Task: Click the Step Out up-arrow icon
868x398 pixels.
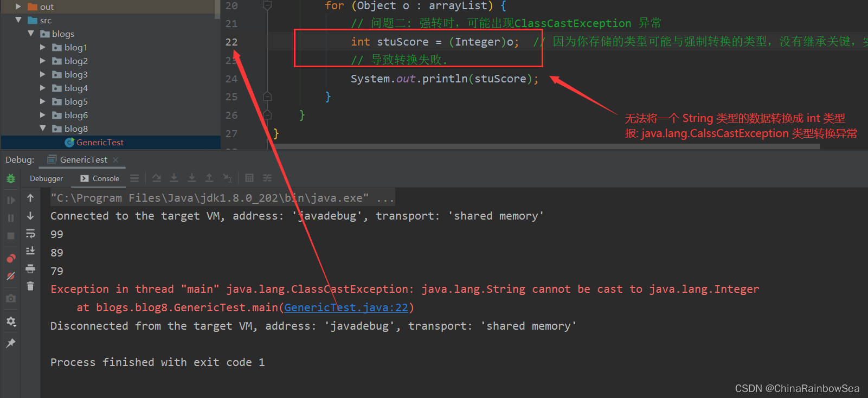Action: [x=209, y=178]
